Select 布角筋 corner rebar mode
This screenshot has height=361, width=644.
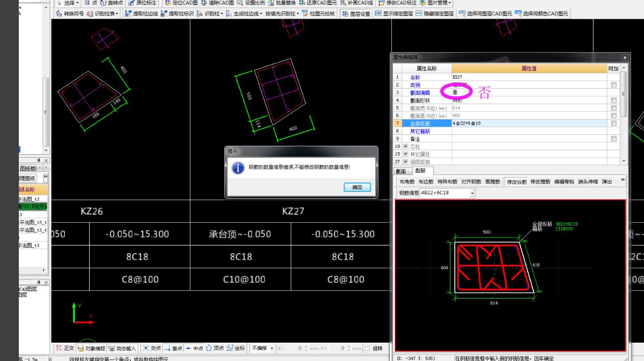(x=407, y=182)
